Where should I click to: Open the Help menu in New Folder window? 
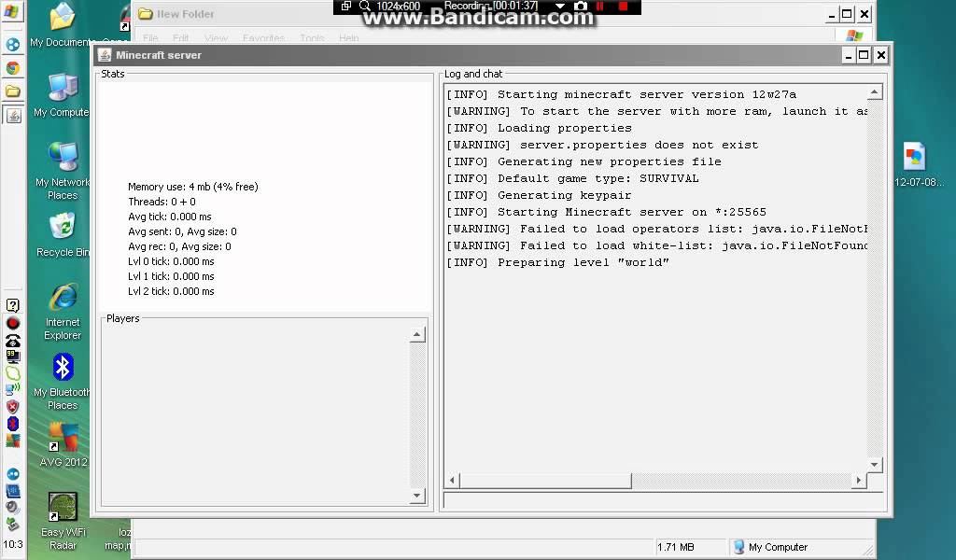[349, 37]
